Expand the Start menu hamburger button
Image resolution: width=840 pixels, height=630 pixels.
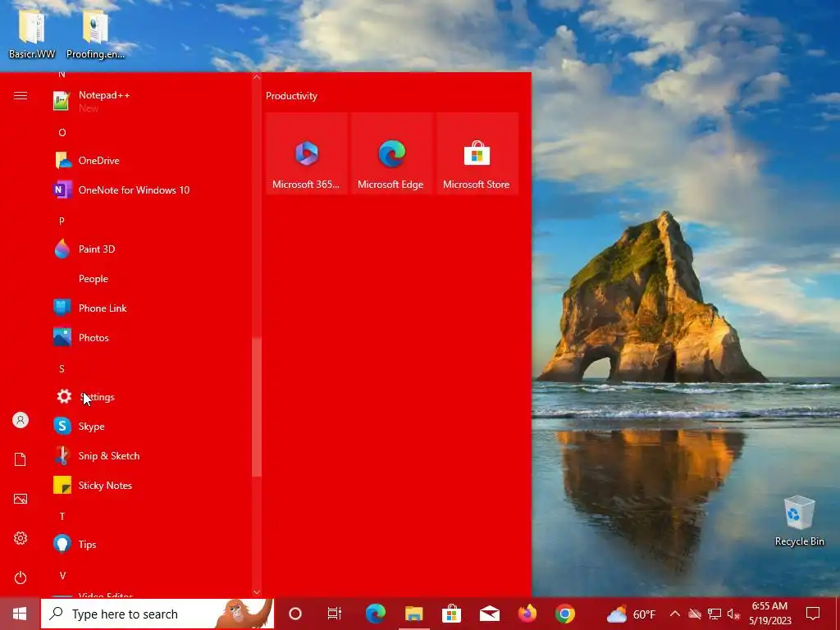[21, 96]
